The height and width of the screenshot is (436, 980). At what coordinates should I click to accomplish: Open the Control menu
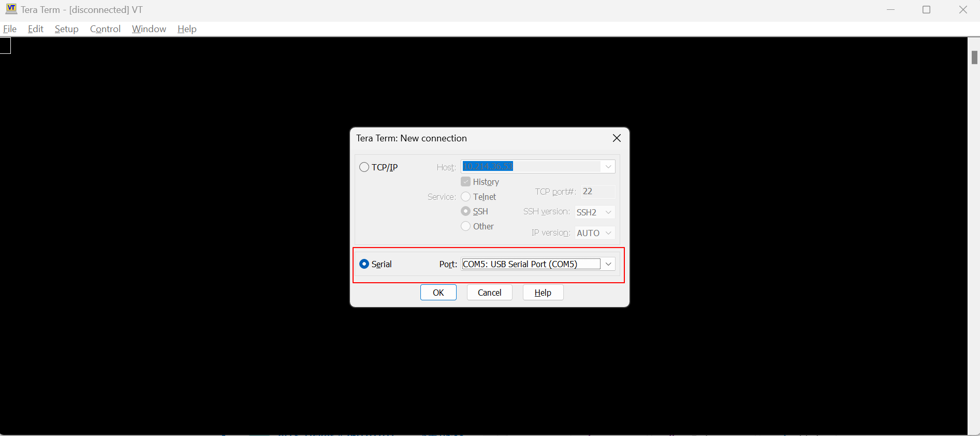click(x=105, y=29)
